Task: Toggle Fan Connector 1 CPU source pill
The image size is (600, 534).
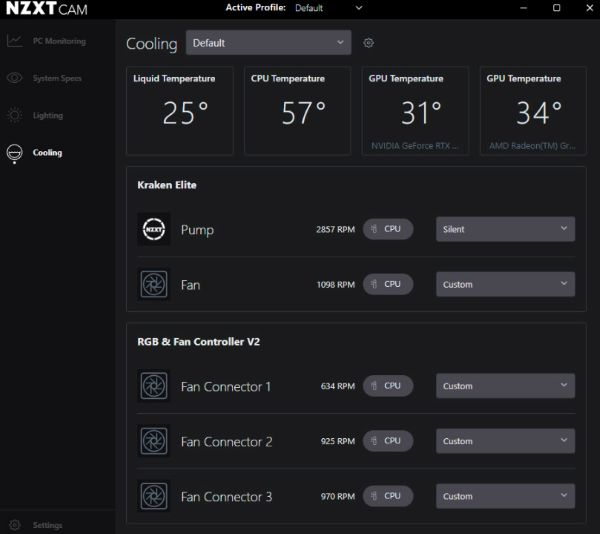Action: (x=388, y=386)
